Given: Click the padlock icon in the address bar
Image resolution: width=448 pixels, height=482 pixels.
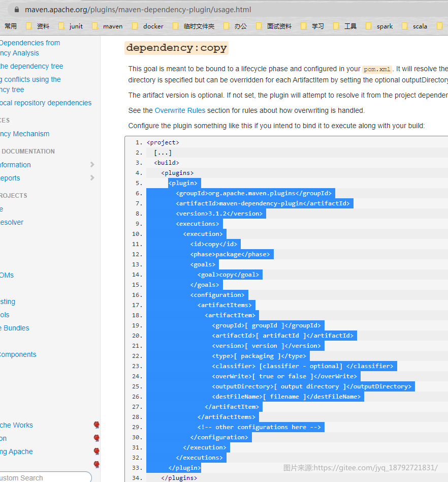Looking at the screenshot, I should (x=17, y=10).
